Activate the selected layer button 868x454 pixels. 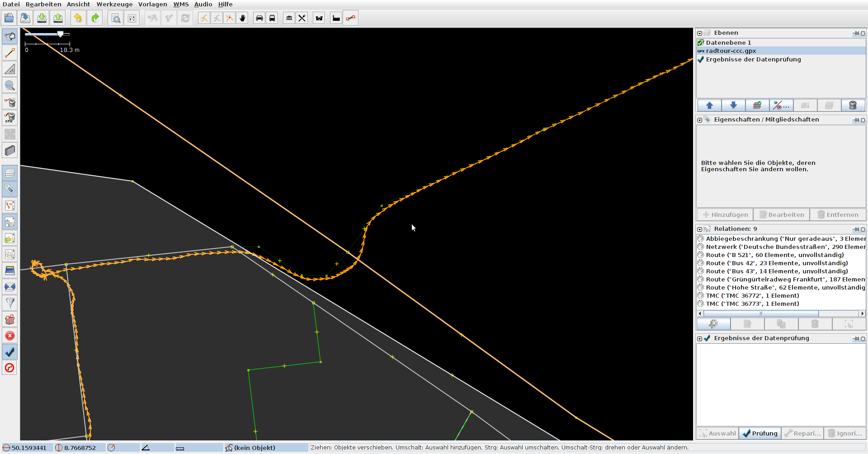(757, 105)
